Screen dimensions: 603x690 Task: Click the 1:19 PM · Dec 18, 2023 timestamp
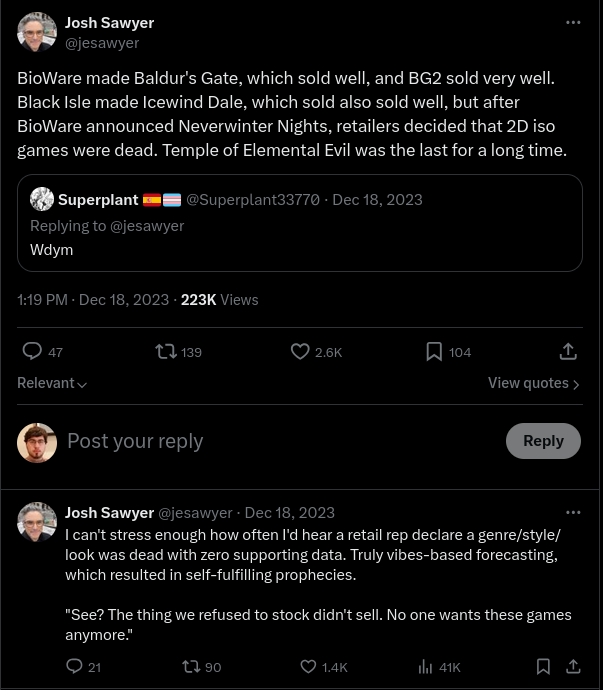92,299
